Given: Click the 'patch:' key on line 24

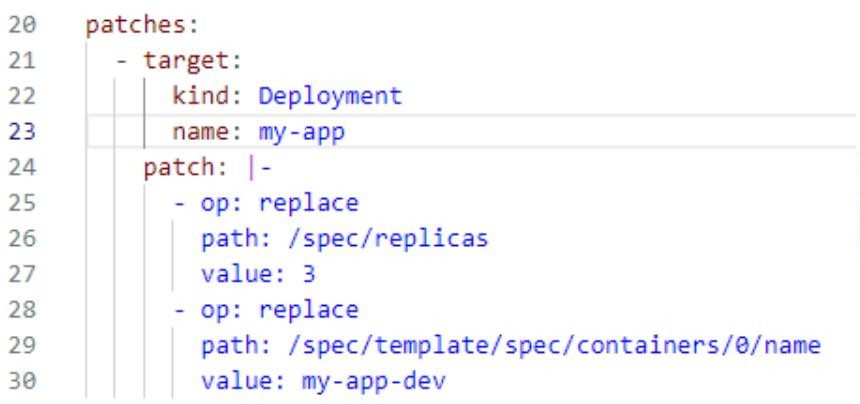Looking at the screenshot, I should tap(185, 168).
